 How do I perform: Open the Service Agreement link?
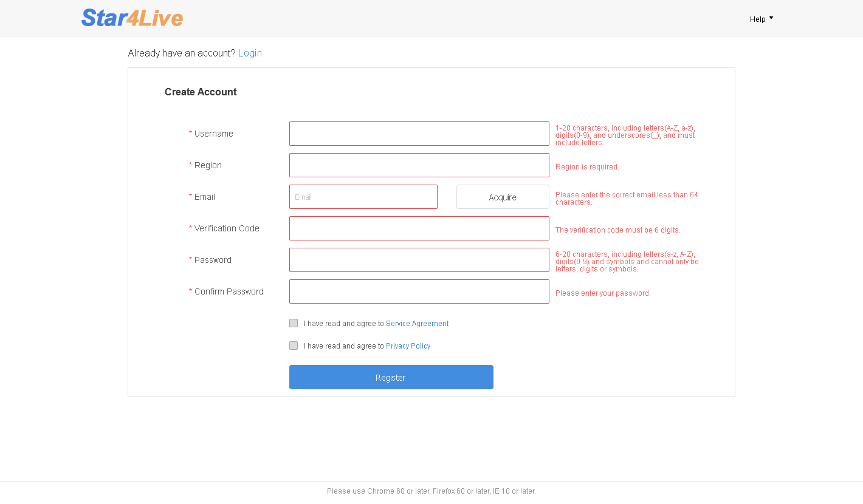point(417,324)
